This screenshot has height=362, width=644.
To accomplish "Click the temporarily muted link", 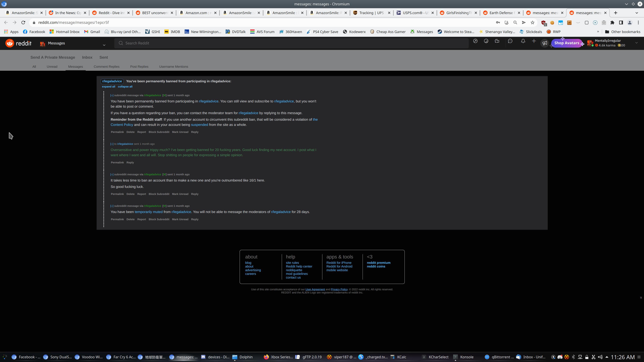I will point(148,212).
